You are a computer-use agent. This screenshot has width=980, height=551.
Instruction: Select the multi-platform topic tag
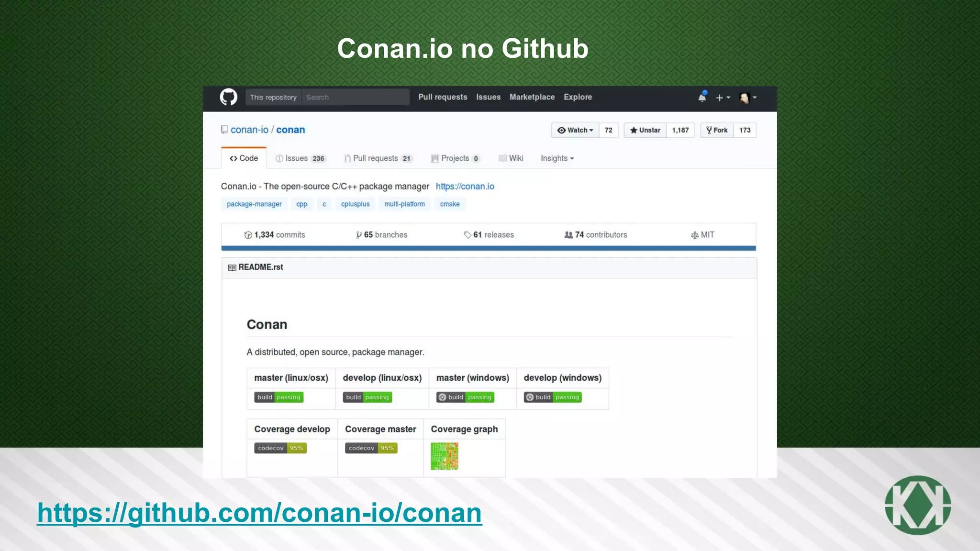coord(404,204)
